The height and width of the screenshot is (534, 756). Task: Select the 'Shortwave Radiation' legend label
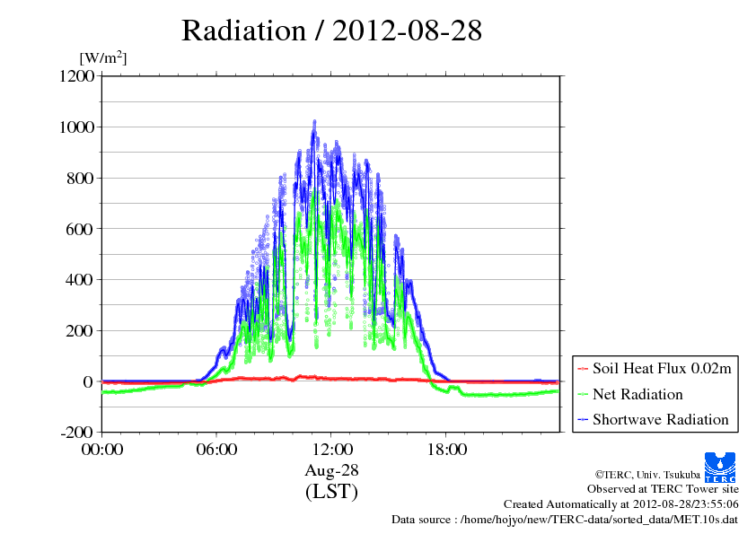coord(661,420)
